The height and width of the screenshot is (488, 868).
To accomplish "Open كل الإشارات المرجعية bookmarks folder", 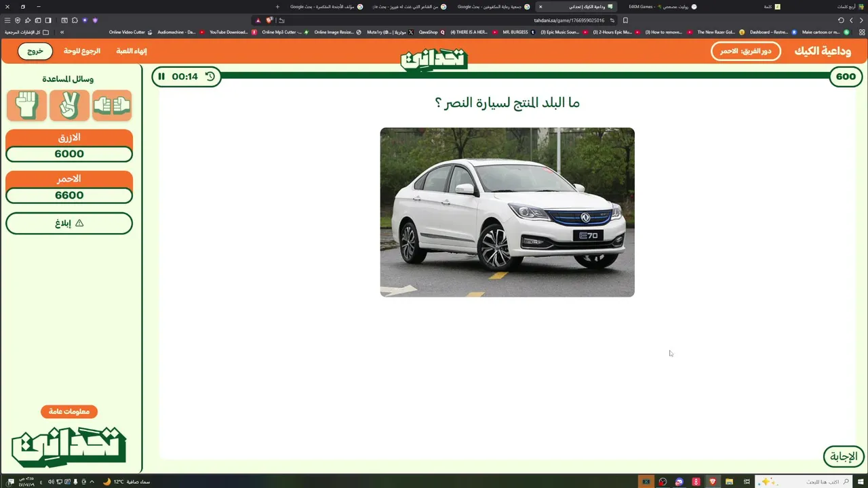I will 27,32.
